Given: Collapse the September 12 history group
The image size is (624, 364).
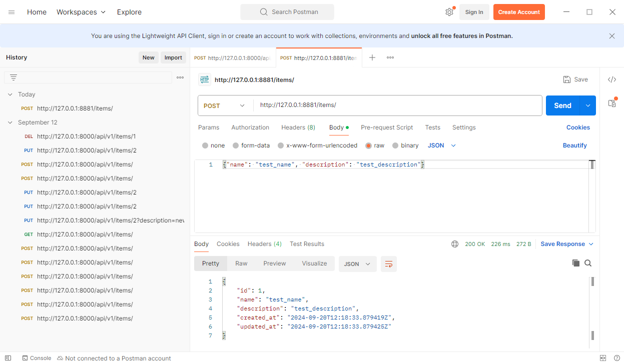Looking at the screenshot, I should point(10,122).
